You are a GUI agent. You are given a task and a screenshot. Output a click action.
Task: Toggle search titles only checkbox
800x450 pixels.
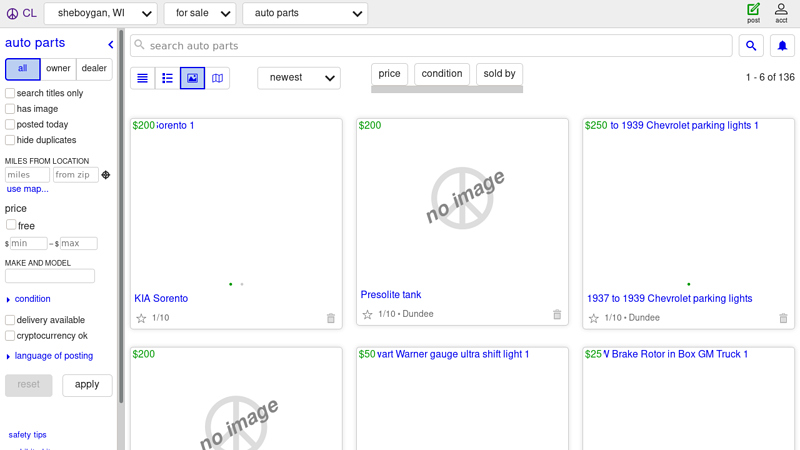[x=10, y=93]
